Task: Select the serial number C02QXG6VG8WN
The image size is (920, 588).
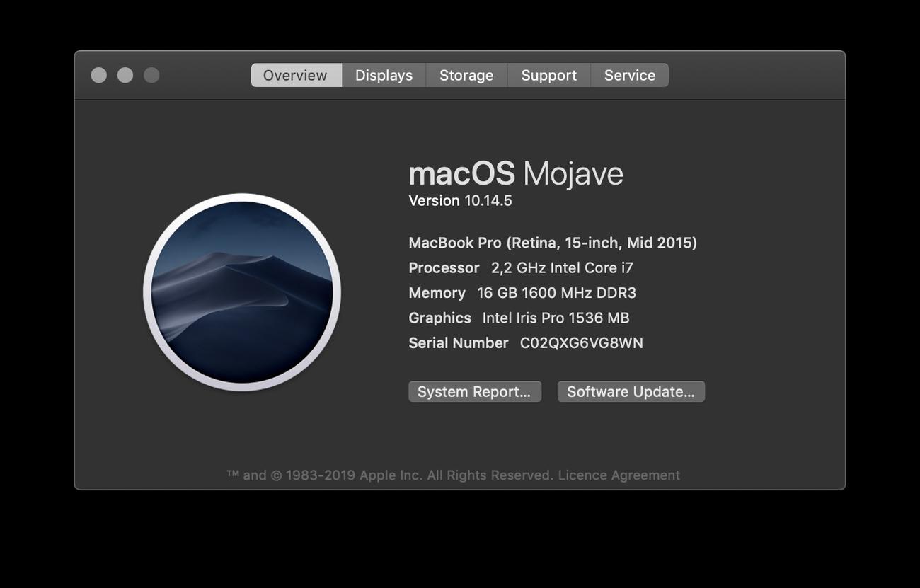Action: [x=582, y=343]
